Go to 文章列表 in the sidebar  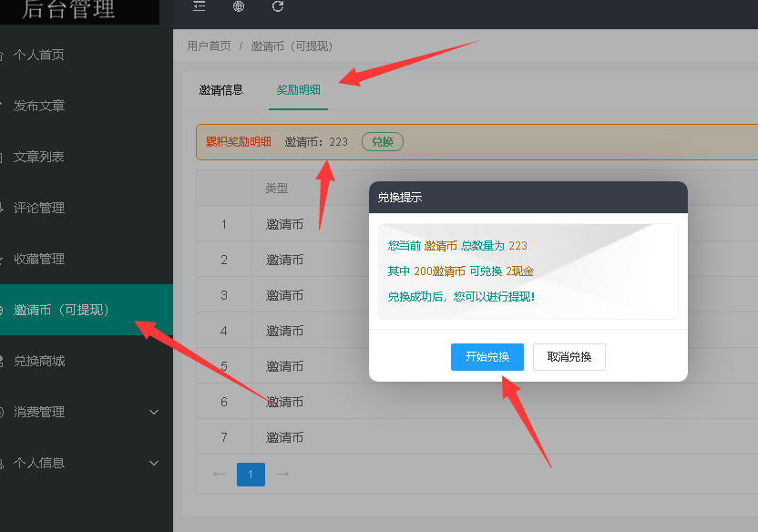[x=39, y=157]
